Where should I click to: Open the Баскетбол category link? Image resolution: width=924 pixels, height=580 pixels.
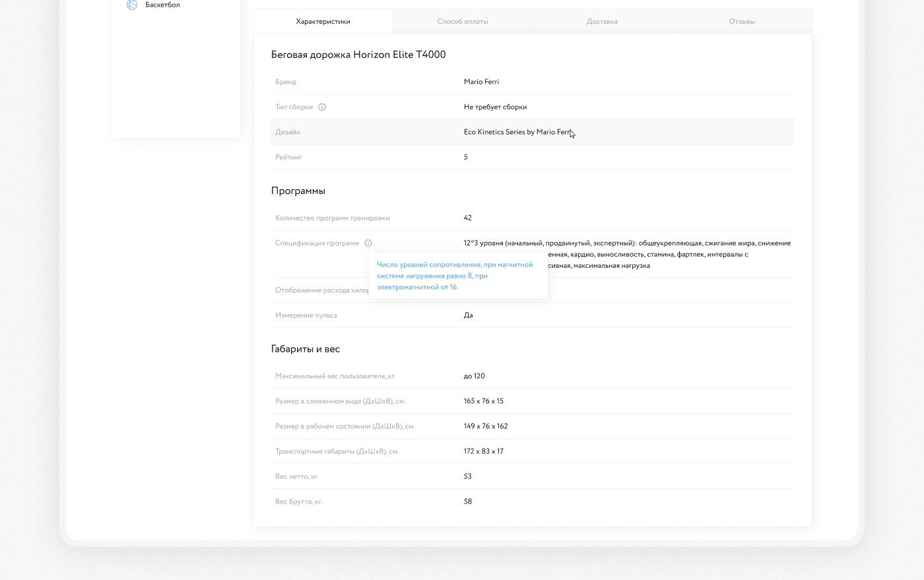coord(162,5)
